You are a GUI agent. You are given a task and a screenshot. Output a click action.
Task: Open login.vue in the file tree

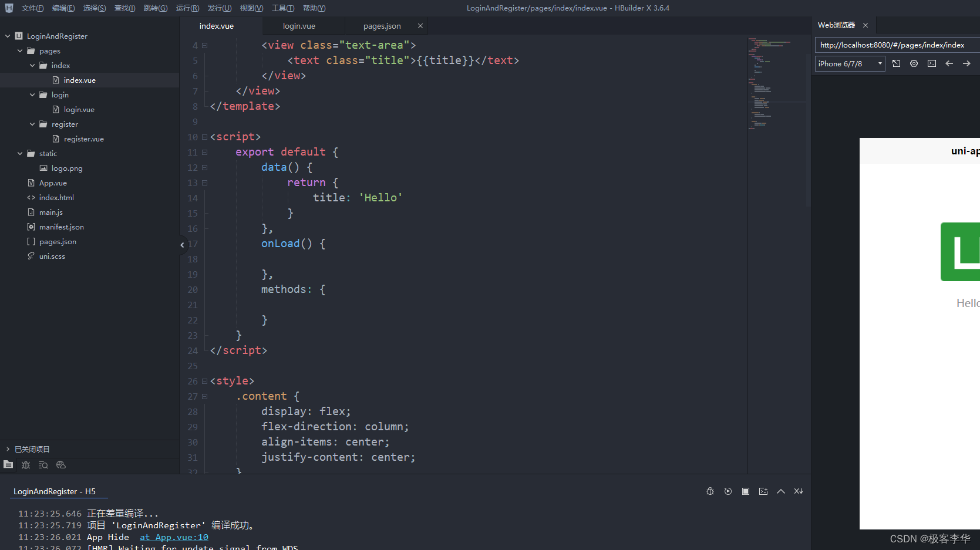pos(79,109)
